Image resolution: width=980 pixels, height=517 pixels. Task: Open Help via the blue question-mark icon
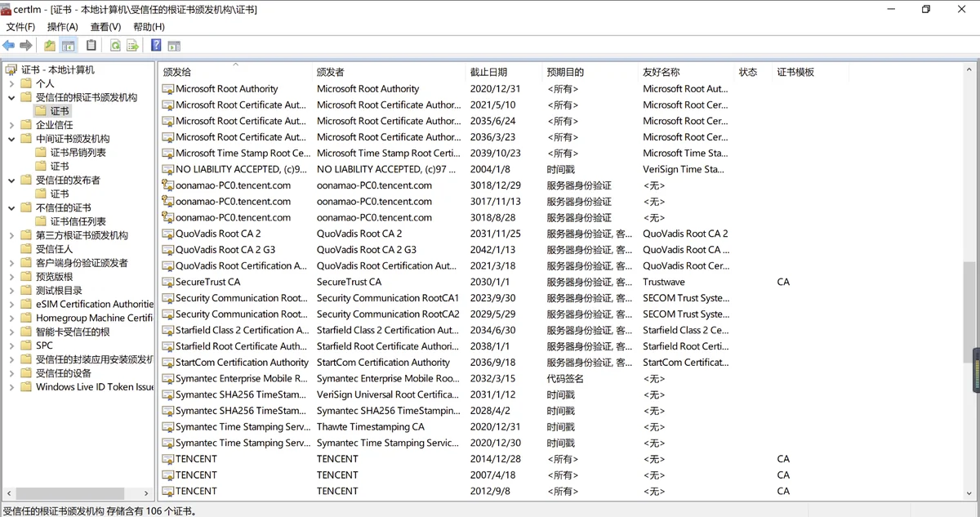(156, 46)
